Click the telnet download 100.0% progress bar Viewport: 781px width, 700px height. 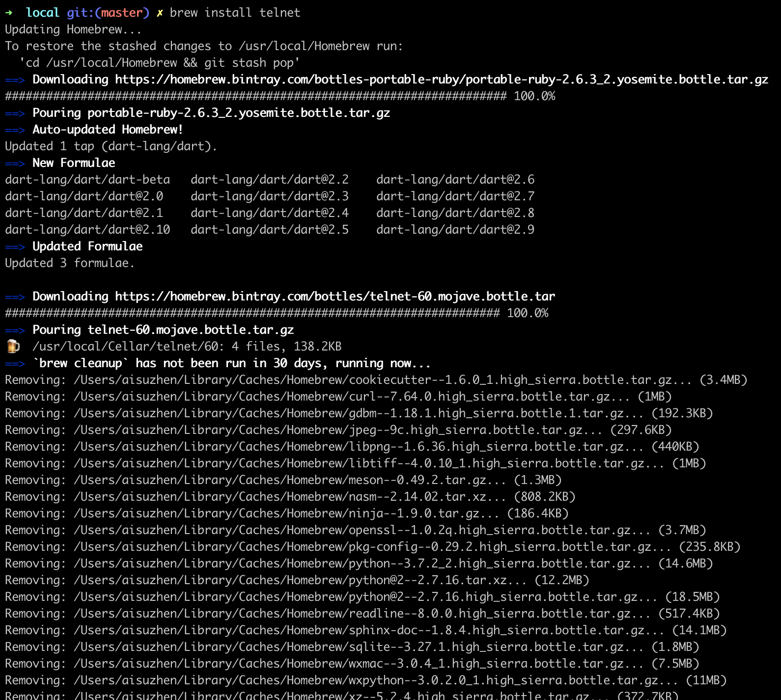[277, 313]
